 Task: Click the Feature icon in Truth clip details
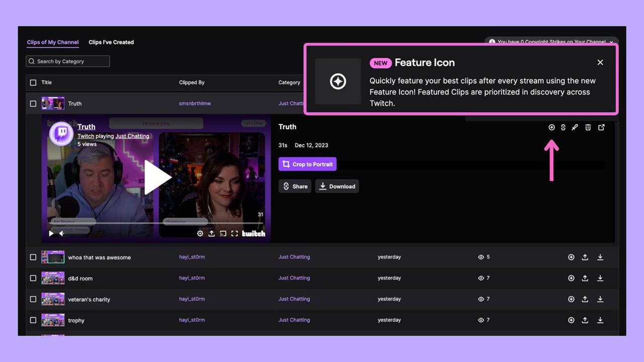[x=551, y=128]
